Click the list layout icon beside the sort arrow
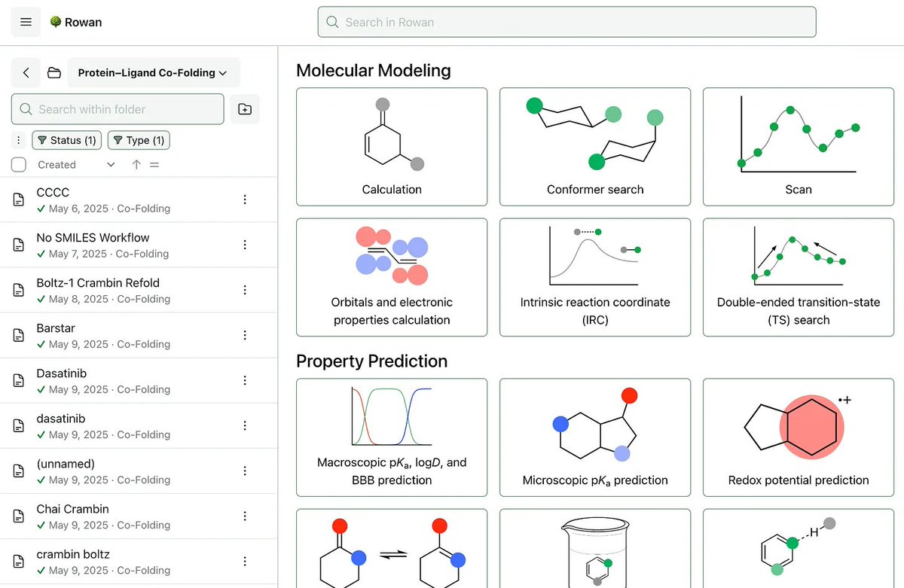904x588 pixels. [x=154, y=164]
